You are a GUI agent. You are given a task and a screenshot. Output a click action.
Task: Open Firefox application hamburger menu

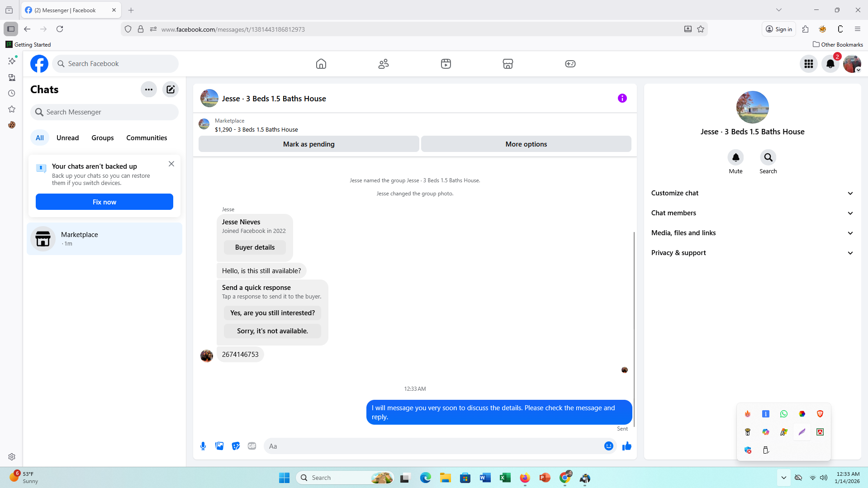[x=857, y=29]
